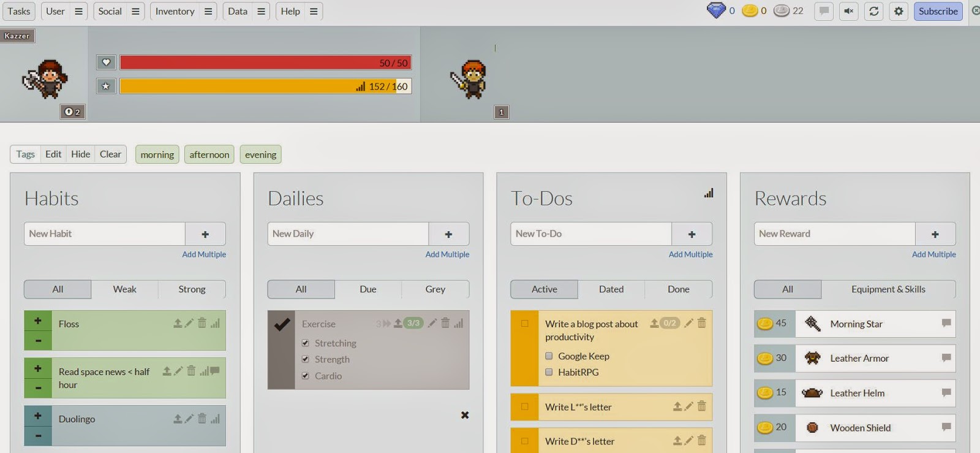Click Add Multiple under Rewards
980x453 pixels.
tap(934, 254)
